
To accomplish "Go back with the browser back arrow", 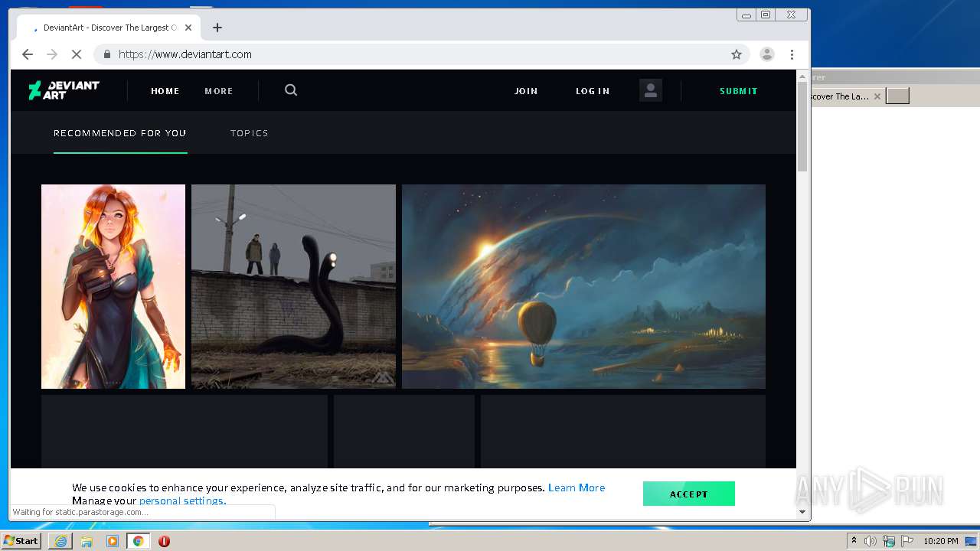I will click(28, 54).
